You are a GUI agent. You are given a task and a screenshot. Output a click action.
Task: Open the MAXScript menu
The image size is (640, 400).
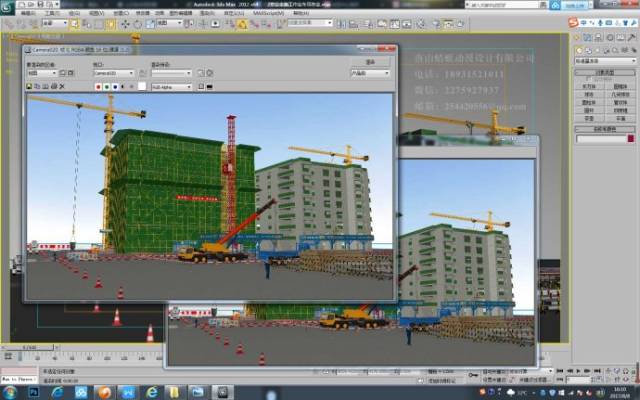pos(266,13)
